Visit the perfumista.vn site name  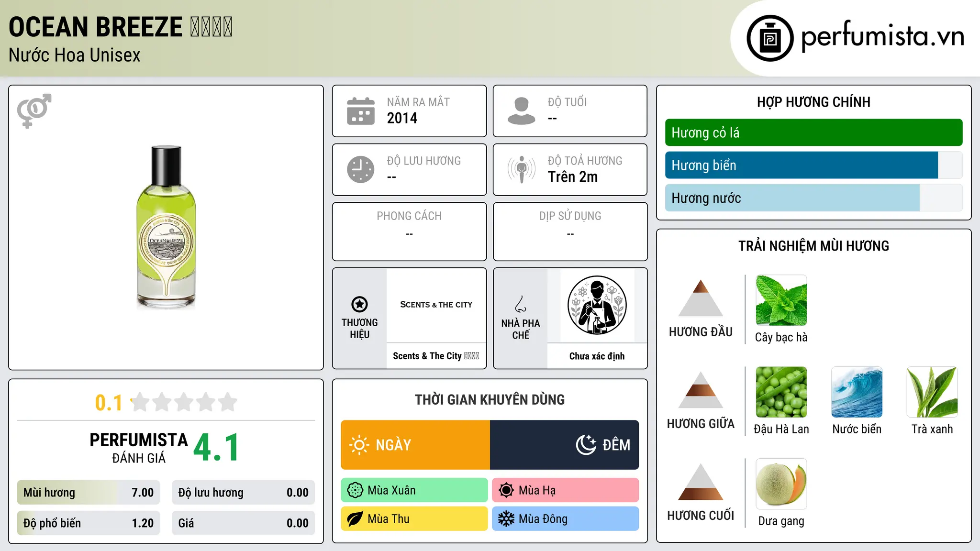(882, 36)
